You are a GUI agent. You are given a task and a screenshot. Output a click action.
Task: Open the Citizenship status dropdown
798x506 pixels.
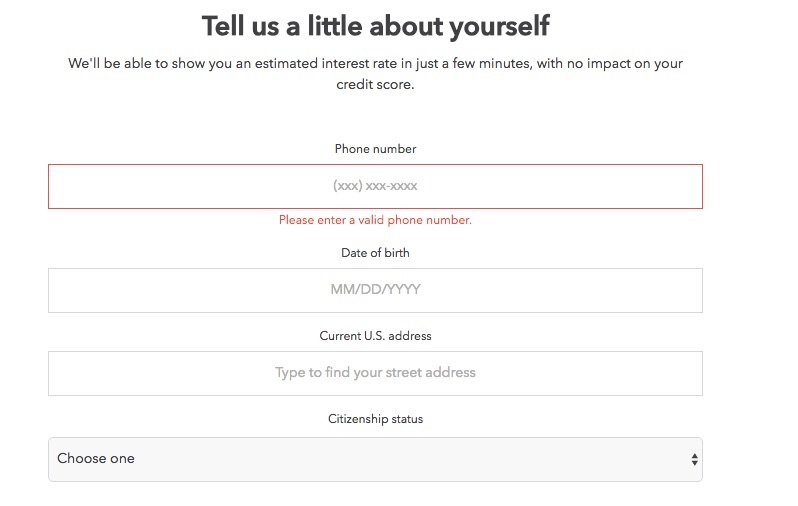[375, 459]
